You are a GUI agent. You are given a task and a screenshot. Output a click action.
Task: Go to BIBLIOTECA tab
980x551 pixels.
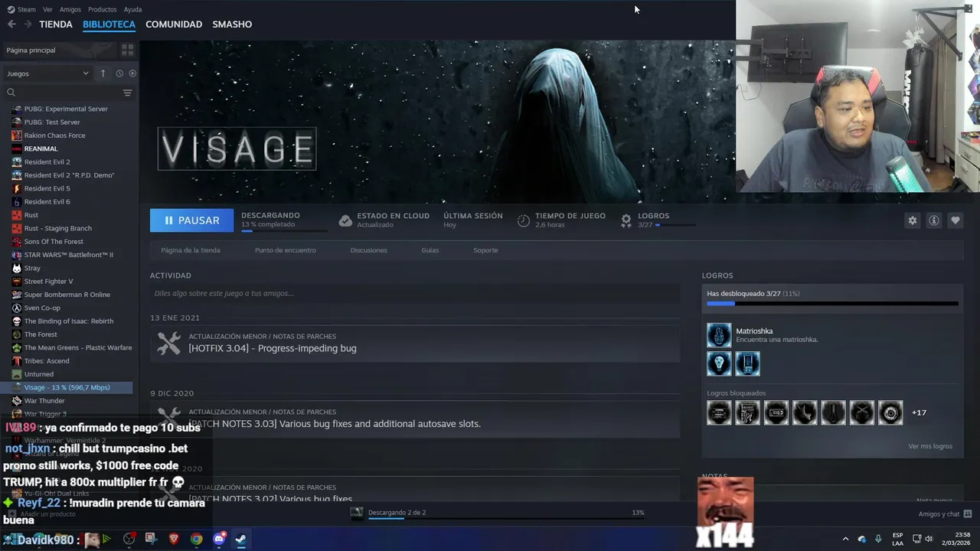(x=109, y=24)
